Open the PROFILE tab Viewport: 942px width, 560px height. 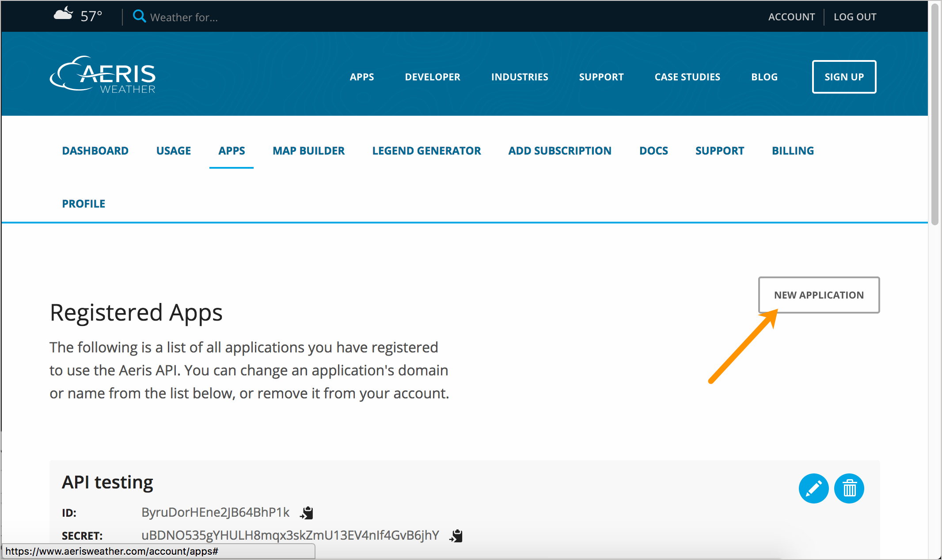(x=84, y=204)
